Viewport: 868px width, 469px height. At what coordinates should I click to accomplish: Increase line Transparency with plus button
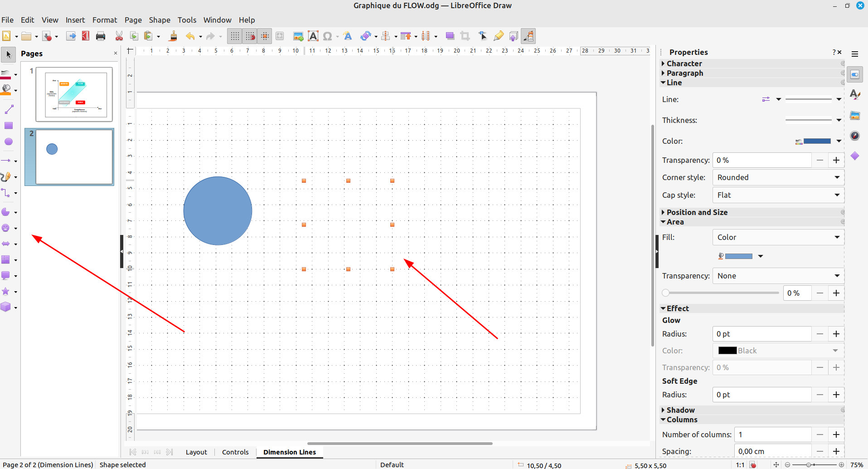[x=836, y=160]
